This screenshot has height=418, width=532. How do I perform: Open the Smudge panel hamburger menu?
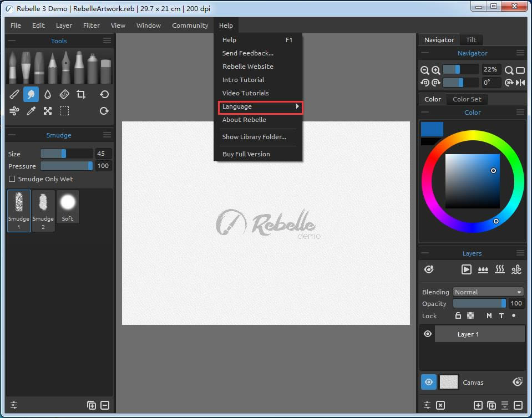pos(107,135)
